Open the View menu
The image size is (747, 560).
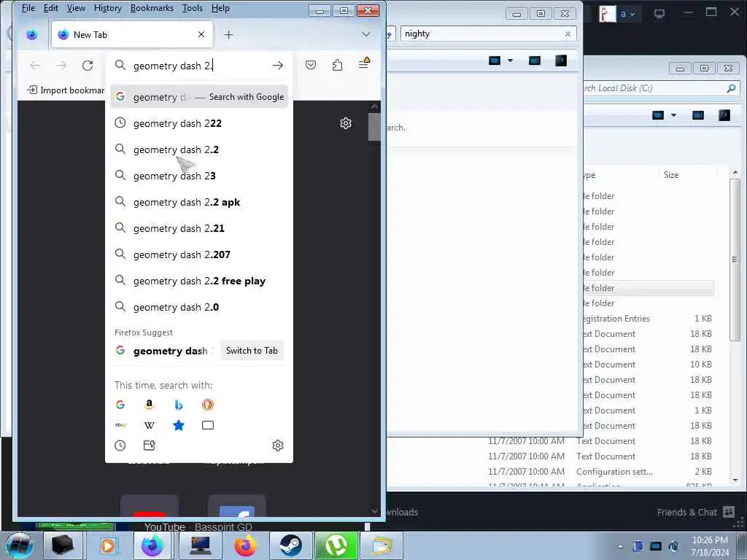(76, 8)
